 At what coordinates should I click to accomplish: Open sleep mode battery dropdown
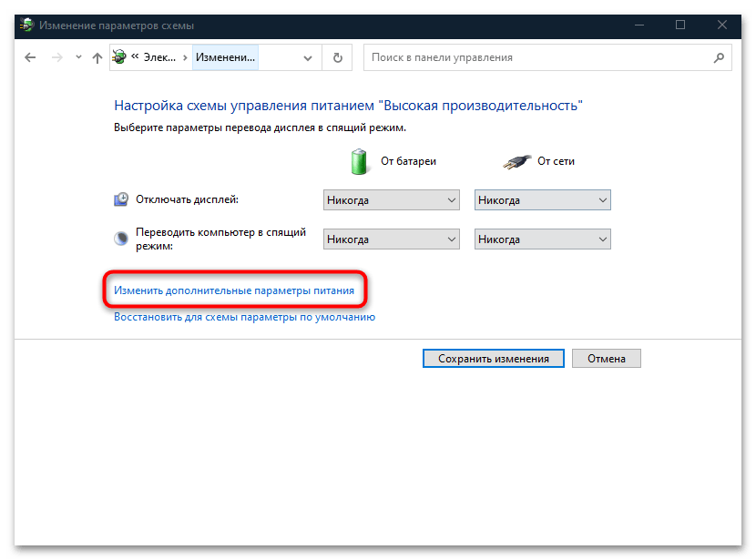392,239
